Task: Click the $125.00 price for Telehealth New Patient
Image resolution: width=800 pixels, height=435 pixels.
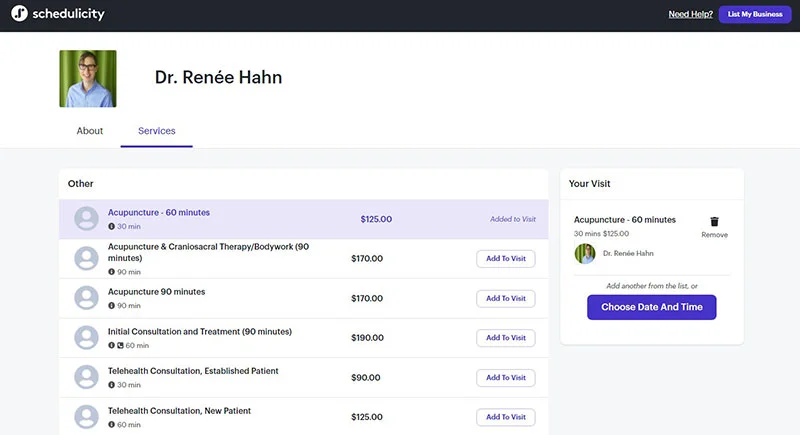Action: 367,417
